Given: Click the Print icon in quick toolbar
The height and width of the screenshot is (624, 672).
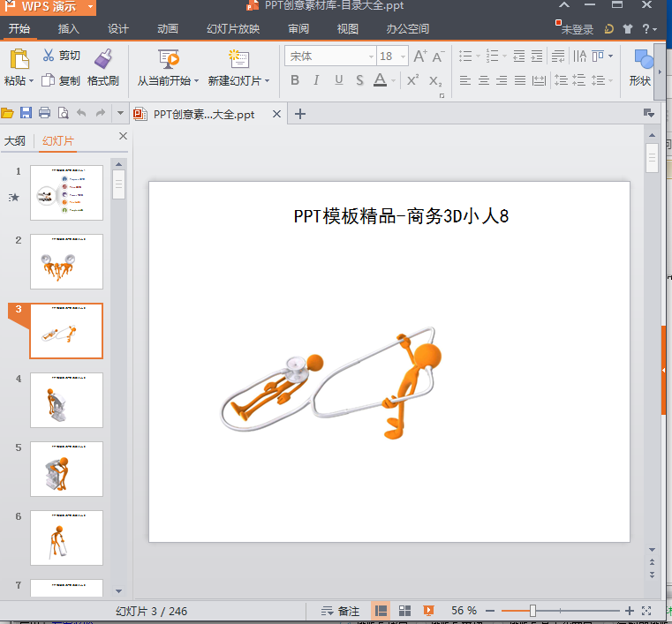Looking at the screenshot, I should point(44,113).
